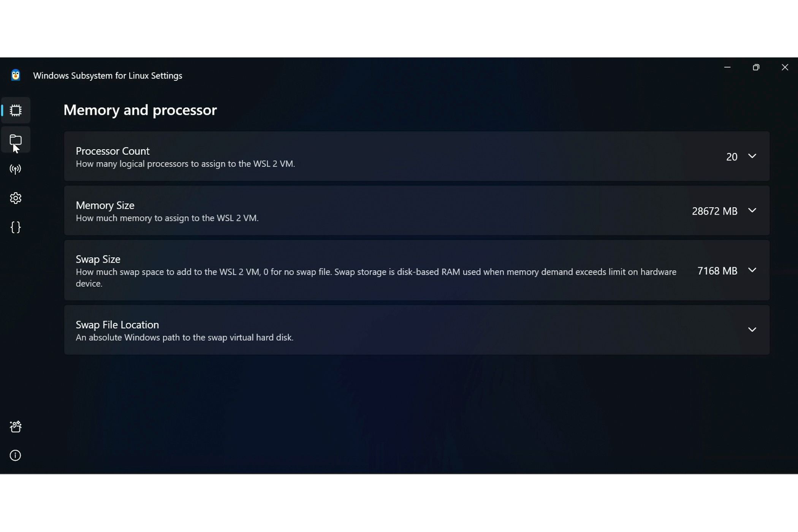
Task: Select the Network settings icon
Action: coord(16,169)
